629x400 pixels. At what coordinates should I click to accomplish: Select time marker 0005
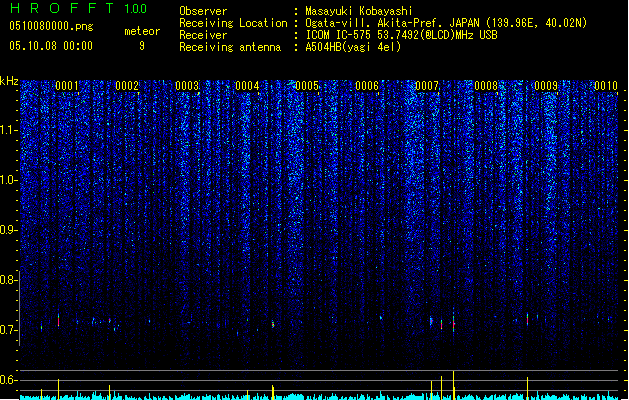pyautogui.click(x=307, y=85)
